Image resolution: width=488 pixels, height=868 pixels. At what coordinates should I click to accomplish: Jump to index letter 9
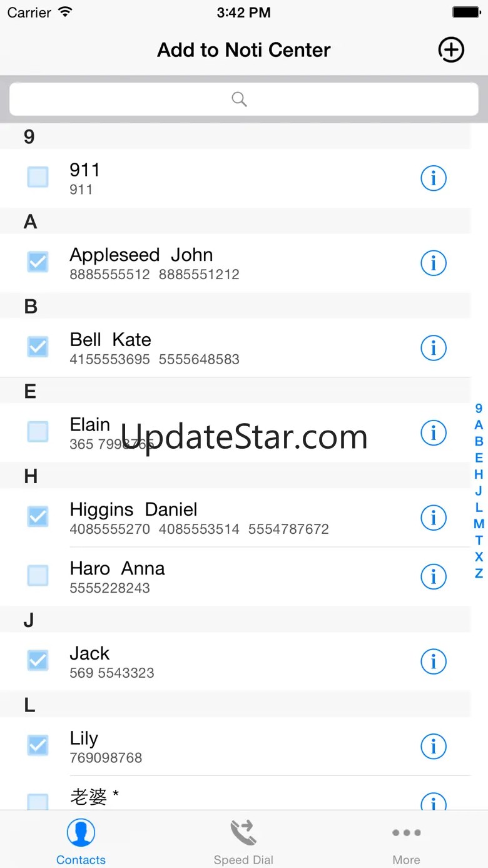coord(479,409)
